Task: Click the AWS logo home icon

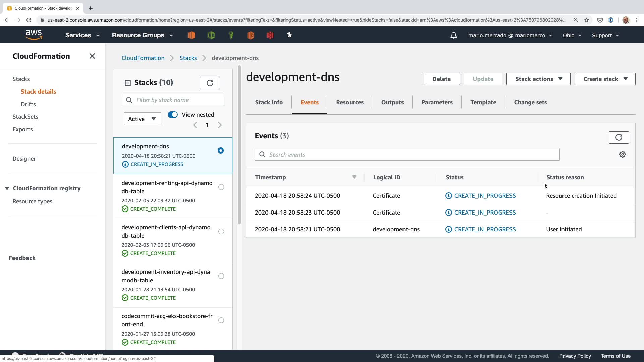Action: (x=34, y=35)
